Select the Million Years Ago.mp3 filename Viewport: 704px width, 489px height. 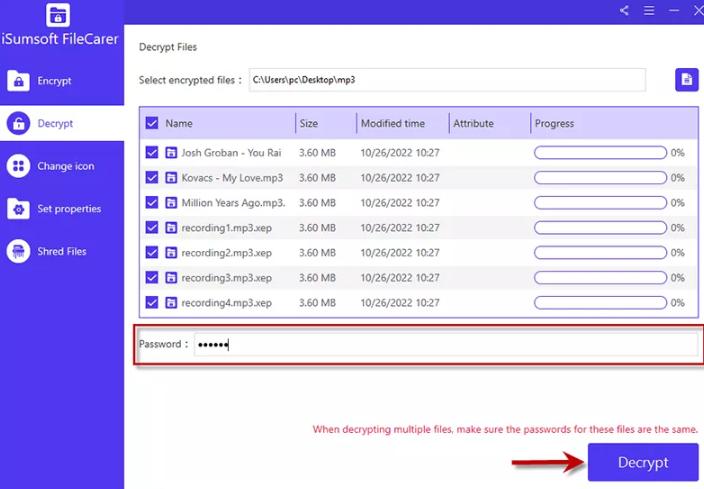pyautogui.click(x=233, y=203)
